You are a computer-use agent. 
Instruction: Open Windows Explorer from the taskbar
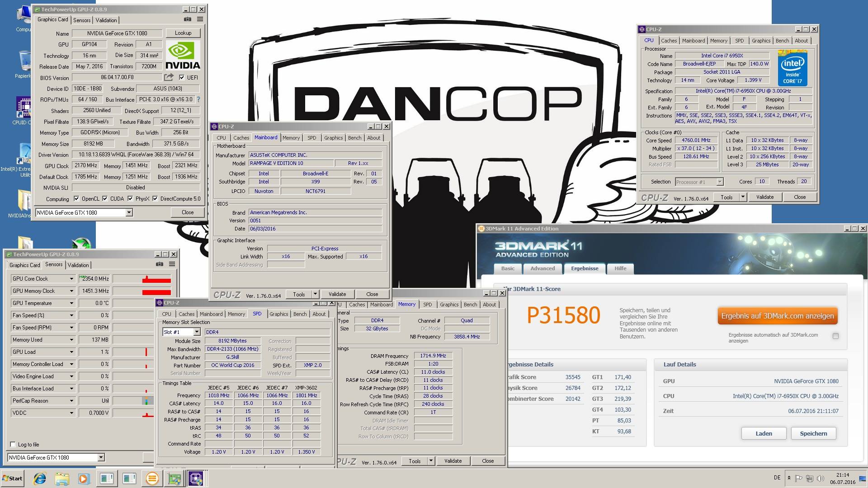62,479
